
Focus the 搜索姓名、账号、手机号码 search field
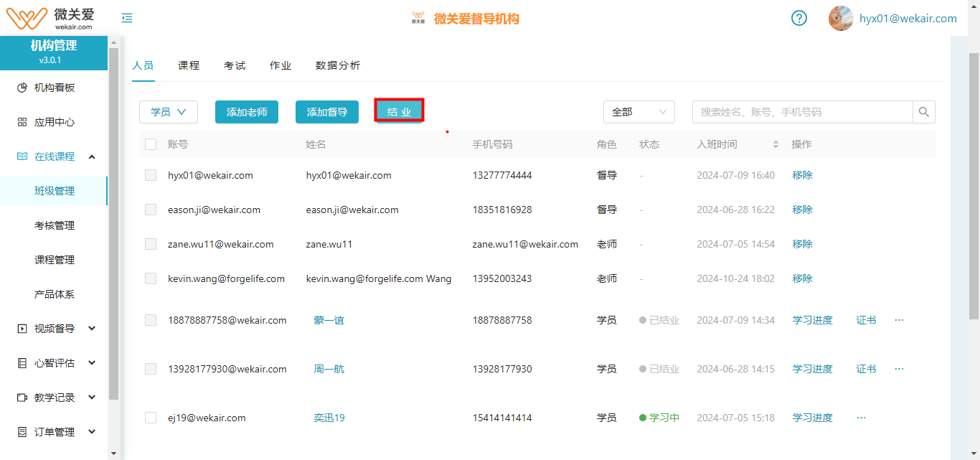click(802, 112)
